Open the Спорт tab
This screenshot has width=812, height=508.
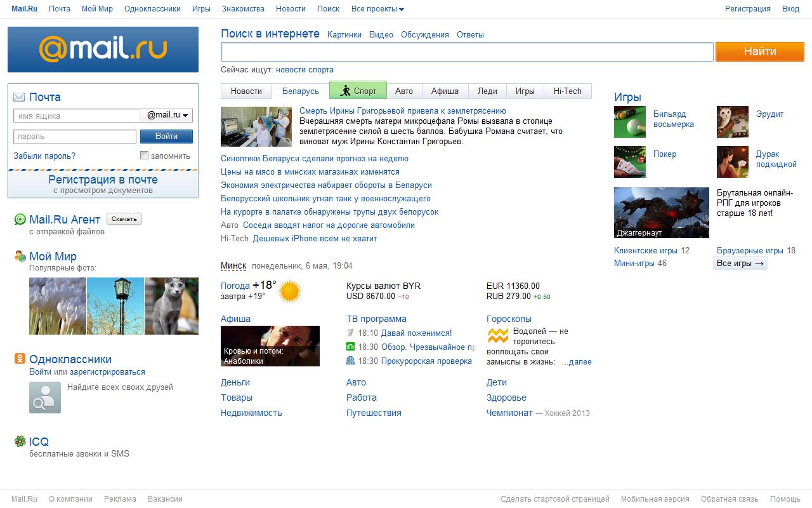(x=358, y=91)
